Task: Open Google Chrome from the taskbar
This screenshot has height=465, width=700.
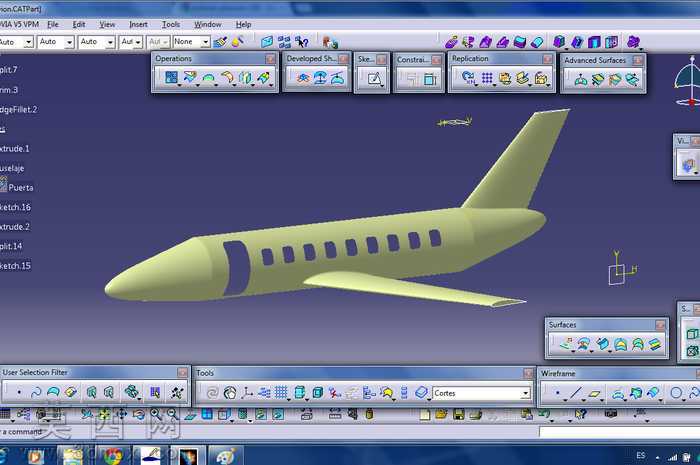Action: tap(113, 456)
